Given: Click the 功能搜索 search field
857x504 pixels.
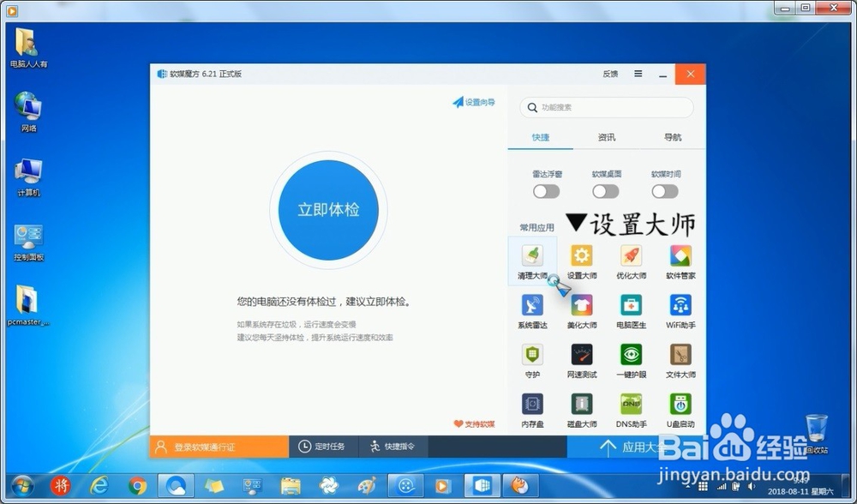Looking at the screenshot, I should (x=607, y=108).
